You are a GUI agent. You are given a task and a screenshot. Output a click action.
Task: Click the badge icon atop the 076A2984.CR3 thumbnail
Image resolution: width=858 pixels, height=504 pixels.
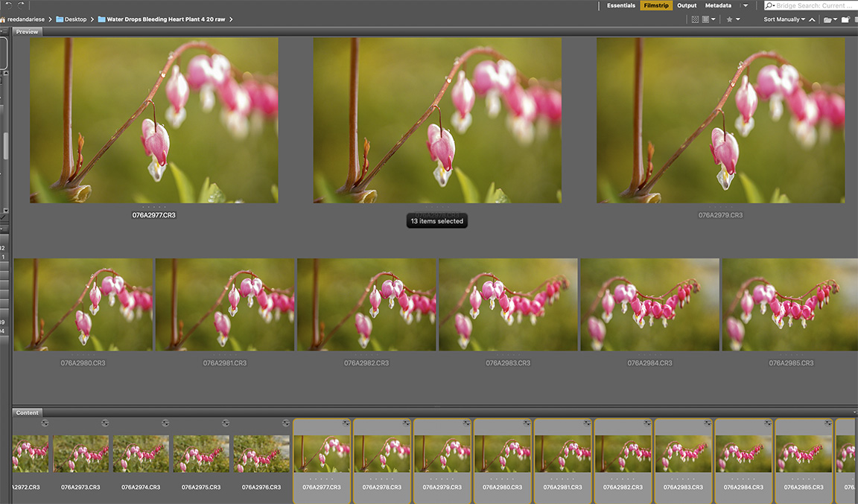click(768, 423)
